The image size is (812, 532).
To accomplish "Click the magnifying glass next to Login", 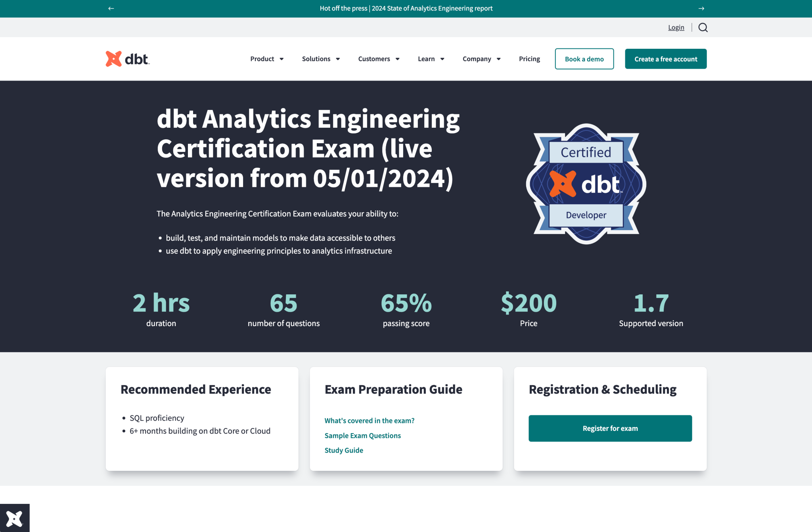I will 703,27.
